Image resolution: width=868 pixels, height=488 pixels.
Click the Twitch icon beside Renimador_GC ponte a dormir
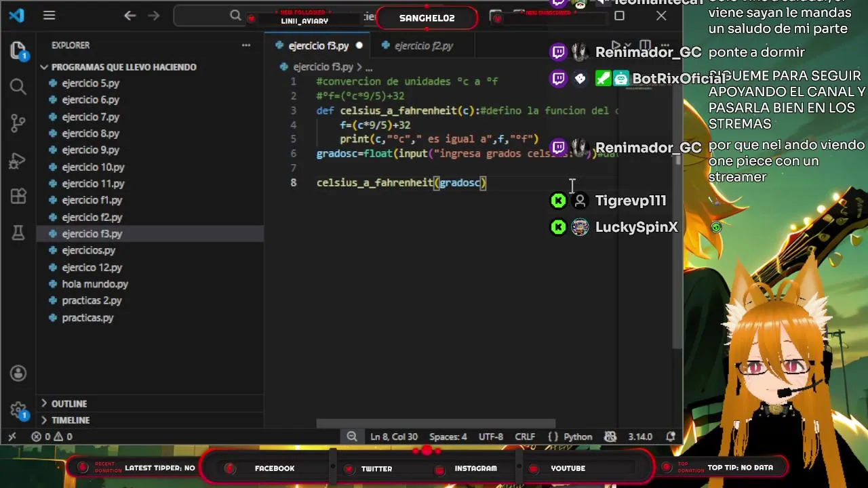[558, 52]
